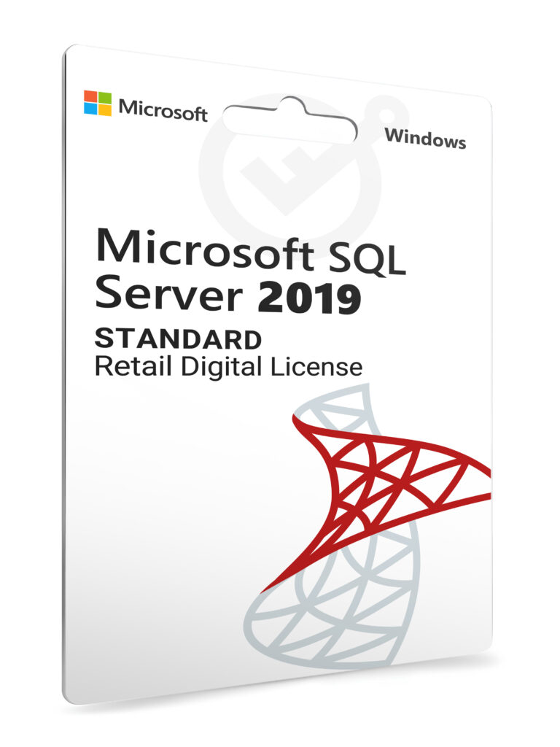
Task: Click the 'Microsoft SQL' title line
Action: [x=251, y=253]
